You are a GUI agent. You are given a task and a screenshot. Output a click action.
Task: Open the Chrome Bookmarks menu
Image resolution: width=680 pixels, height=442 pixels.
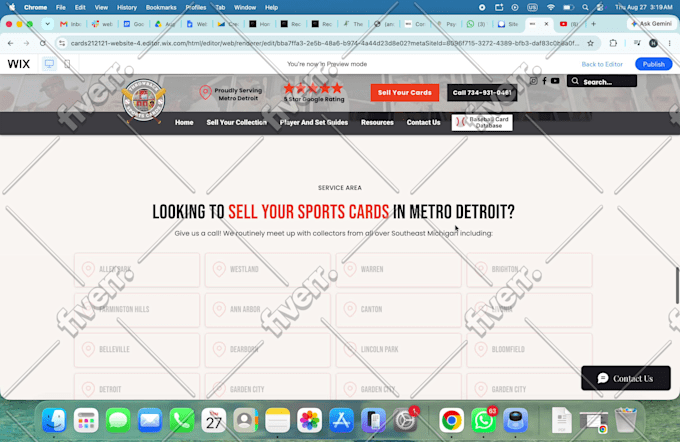(x=161, y=7)
